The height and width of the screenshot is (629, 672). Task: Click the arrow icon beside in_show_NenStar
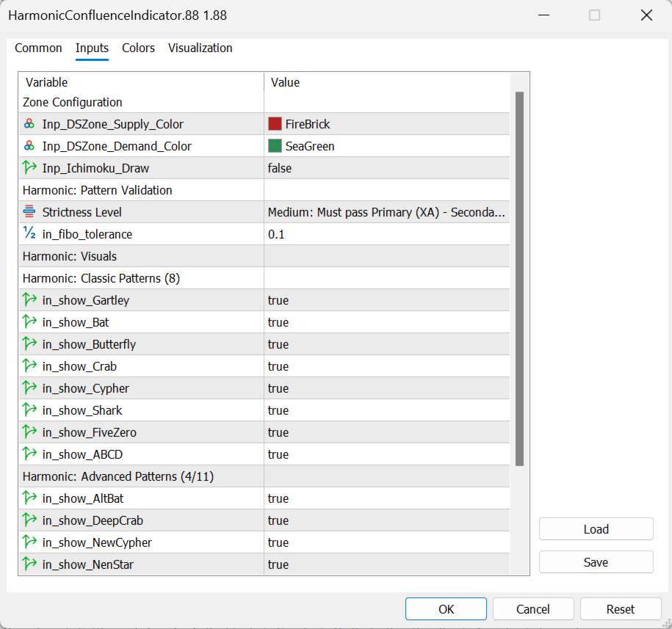29,564
